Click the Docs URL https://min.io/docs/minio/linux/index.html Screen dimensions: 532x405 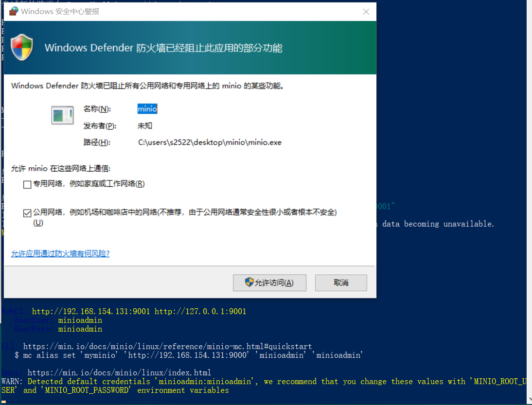point(119,373)
